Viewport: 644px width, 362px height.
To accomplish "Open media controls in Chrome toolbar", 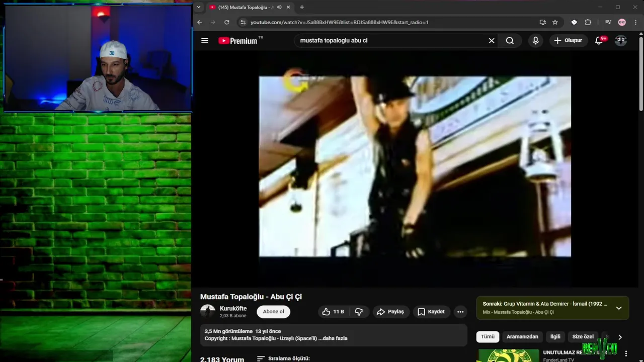I will (608, 22).
